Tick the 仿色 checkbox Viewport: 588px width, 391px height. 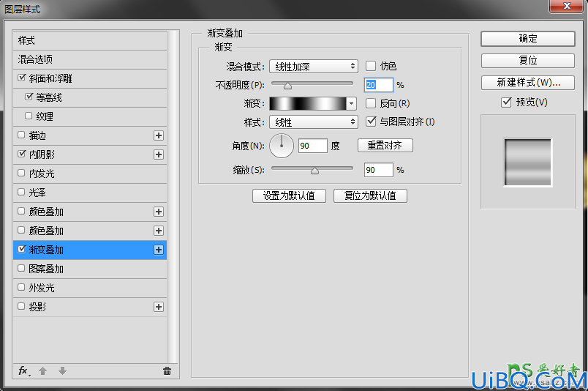(371, 66)
